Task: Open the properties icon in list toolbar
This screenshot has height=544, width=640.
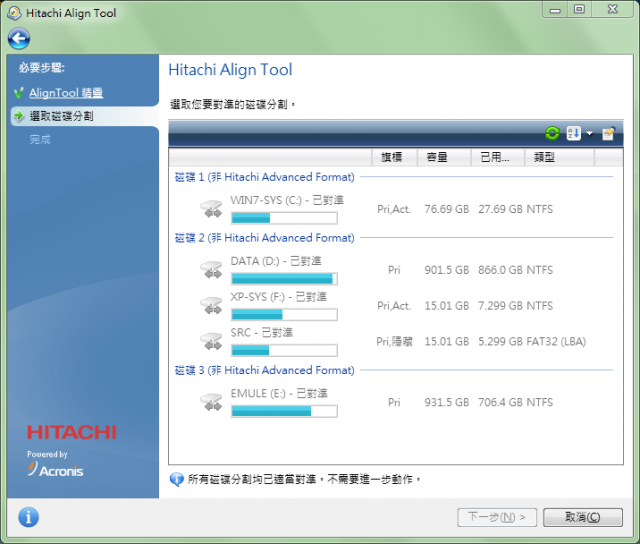Action: [x=608, y=133]
